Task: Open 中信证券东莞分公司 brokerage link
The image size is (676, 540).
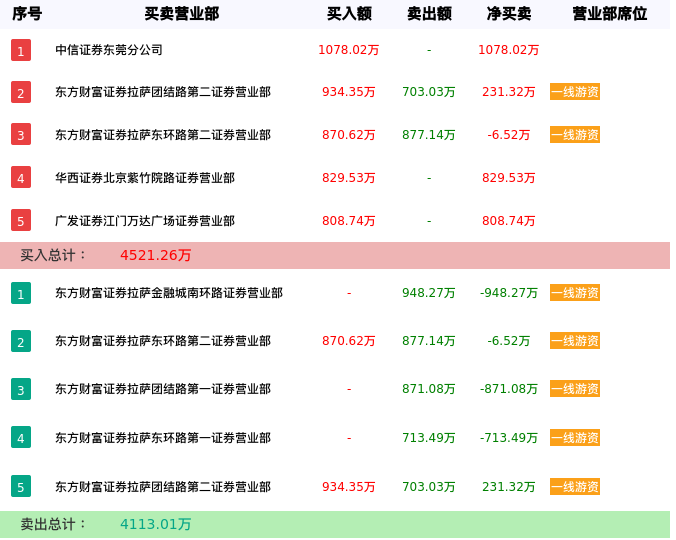Action: click(109, 50)
